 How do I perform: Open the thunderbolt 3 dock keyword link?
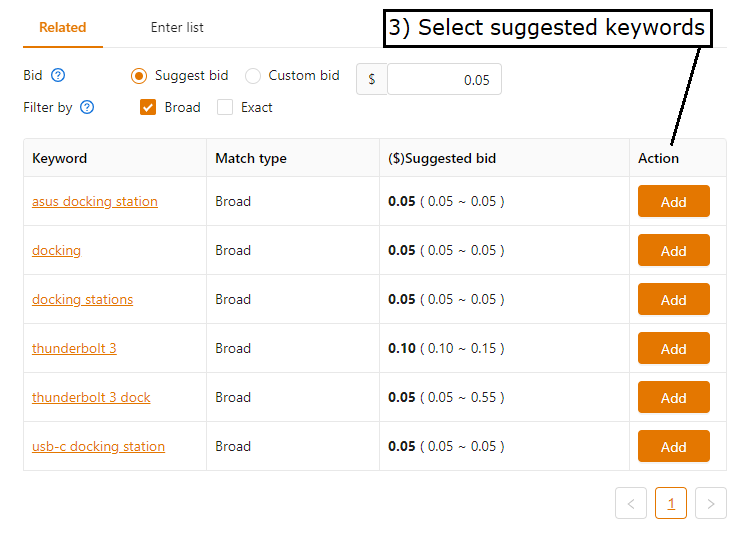[x=91, y=397]
